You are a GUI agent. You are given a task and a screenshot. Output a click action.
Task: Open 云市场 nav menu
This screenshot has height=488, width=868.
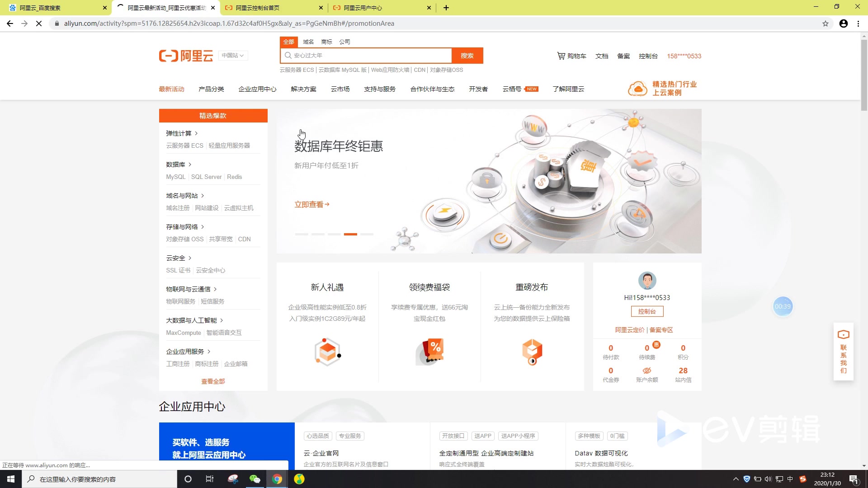click(340, 89)
